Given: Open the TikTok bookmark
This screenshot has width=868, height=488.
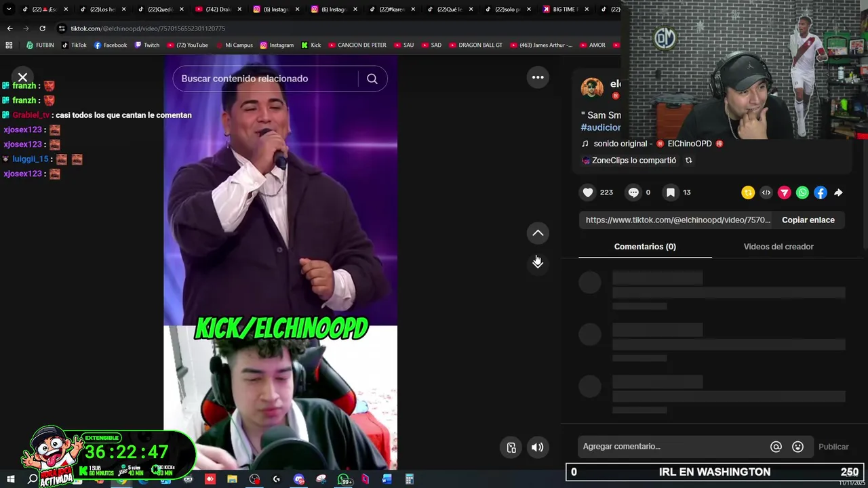Looking at the screenshot, I should click(x=74, y=45).
